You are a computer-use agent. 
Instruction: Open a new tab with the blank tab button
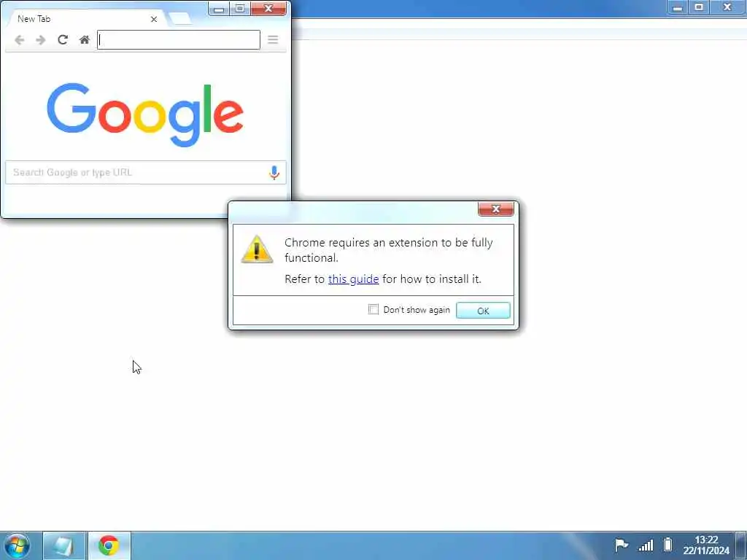180,18
